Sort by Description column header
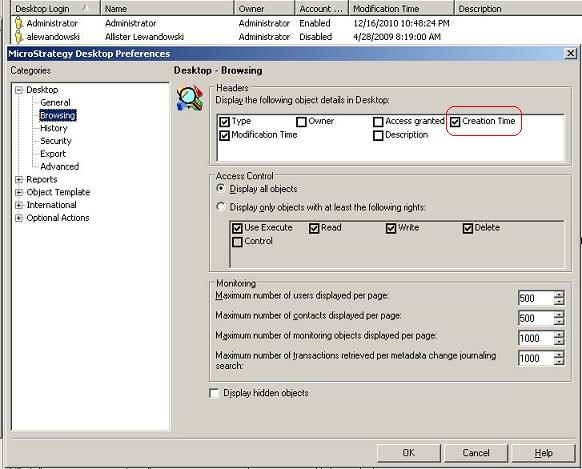This screenshot has width=582, height=469. tap(518, 8)
